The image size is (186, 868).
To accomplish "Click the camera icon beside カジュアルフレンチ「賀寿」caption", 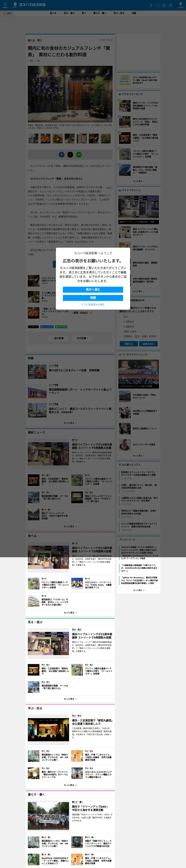I will (x=32, y=179).
